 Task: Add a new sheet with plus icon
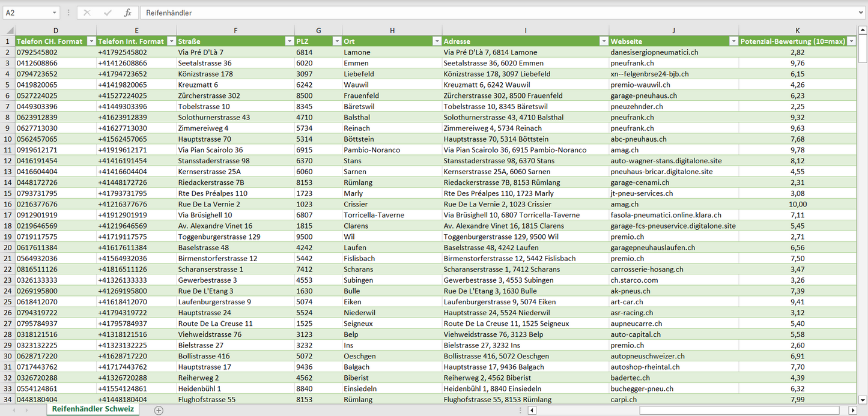coord(159,410)
